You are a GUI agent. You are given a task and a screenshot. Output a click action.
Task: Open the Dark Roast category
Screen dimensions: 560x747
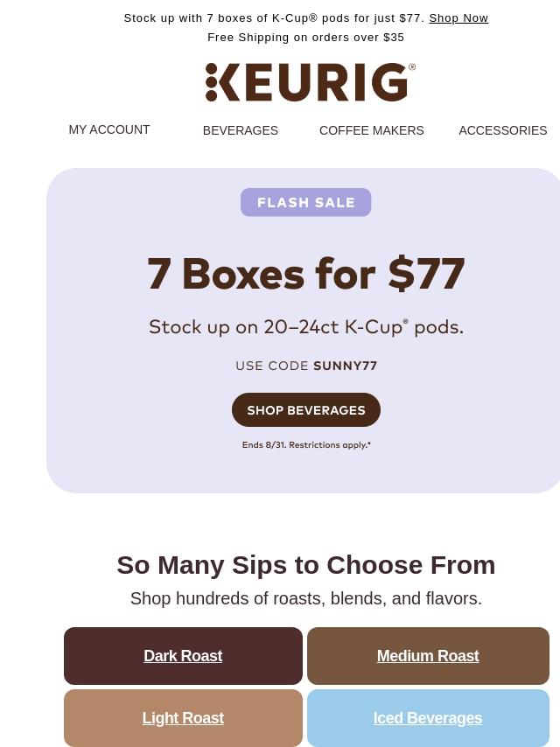[183, 655]
